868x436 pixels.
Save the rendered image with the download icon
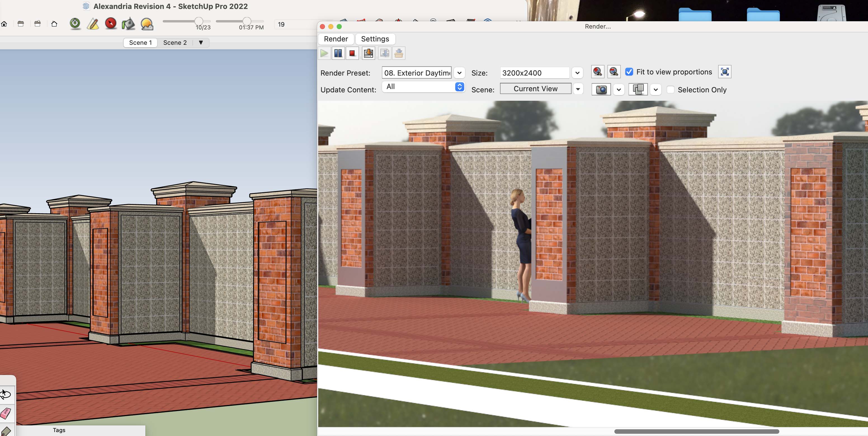(368, 53)
